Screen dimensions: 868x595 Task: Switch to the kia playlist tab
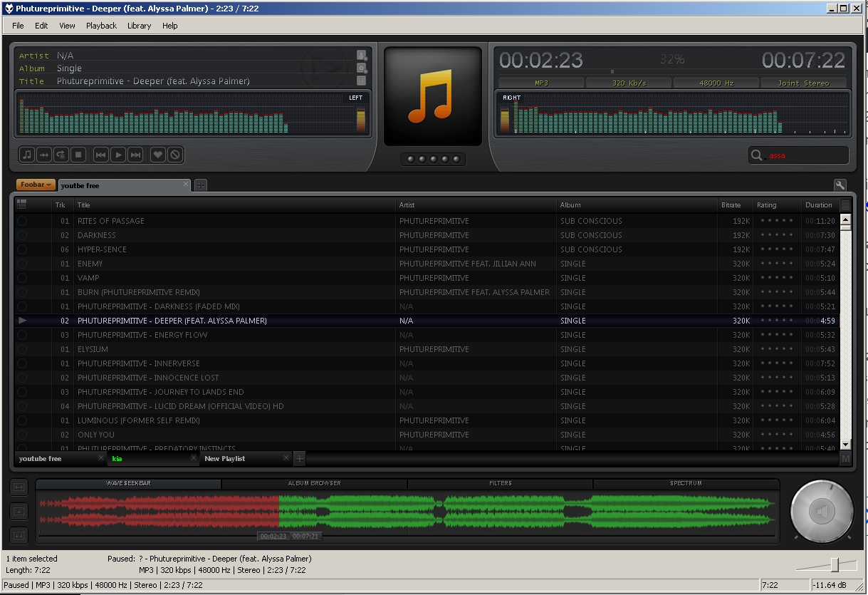[153, 458]
